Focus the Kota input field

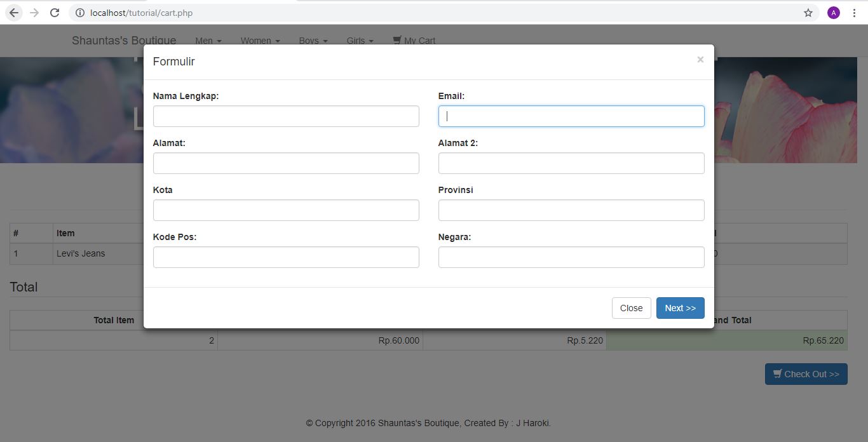point(286,210)
